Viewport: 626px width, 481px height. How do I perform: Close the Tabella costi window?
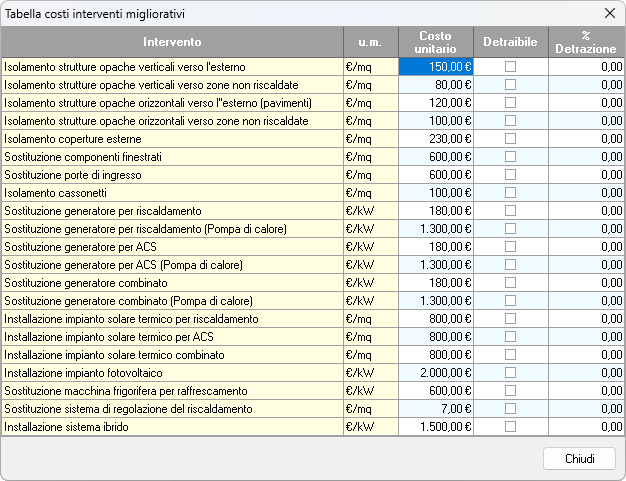(609, 14)
